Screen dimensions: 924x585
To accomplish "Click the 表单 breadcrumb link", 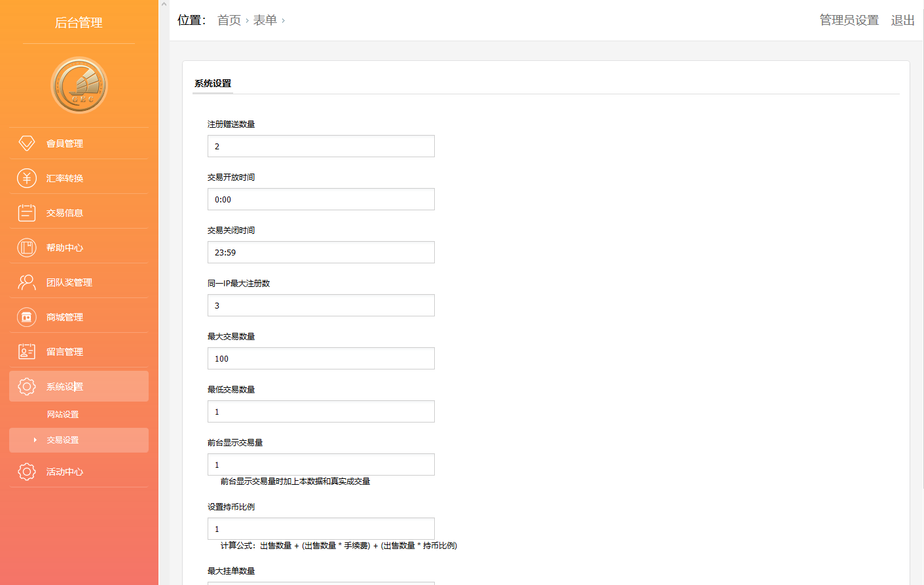I will [x=265, y=20].
